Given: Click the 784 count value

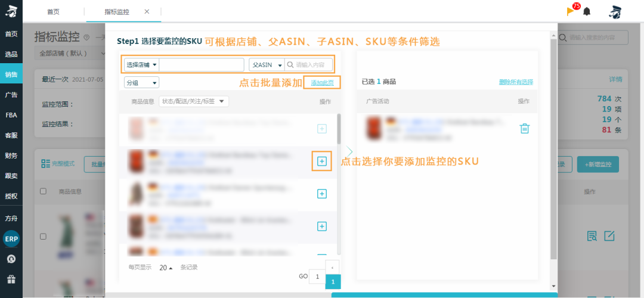Looking at the screenshot, I should [605, 98].
